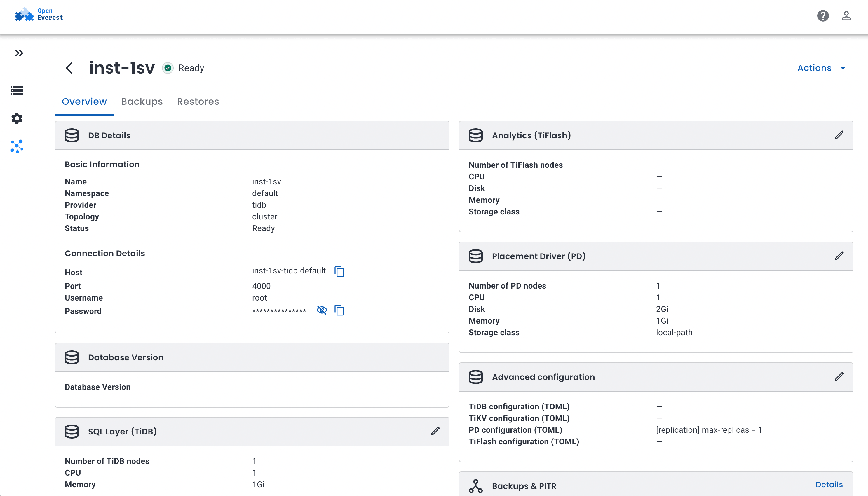Expand the sidebar with double chevron
Screen dimensions: 868x496
pyautogui.click(x=19, y=53)
